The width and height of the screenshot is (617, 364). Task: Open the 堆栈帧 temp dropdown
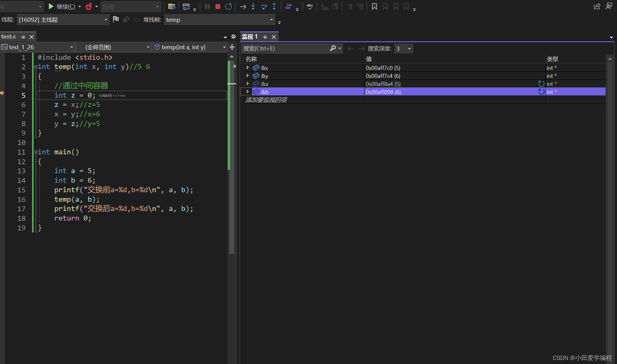(x=271, y=20)
